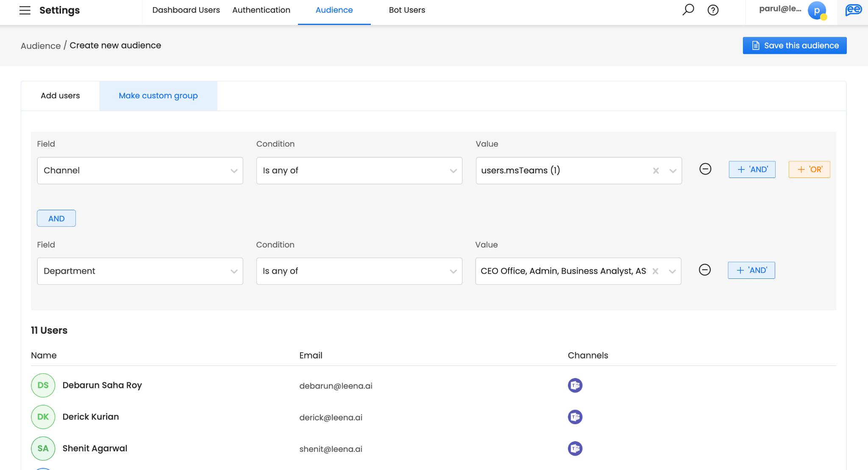The height and width of the screenshot is (470, 868).
Task: Add an 'OR' condition
Action: [x=809, y=170]
